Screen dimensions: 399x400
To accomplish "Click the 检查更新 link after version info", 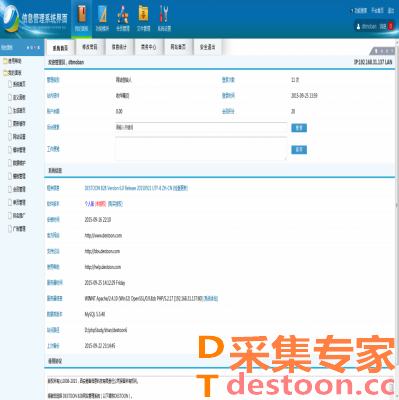I will click(x=180, y=188).
